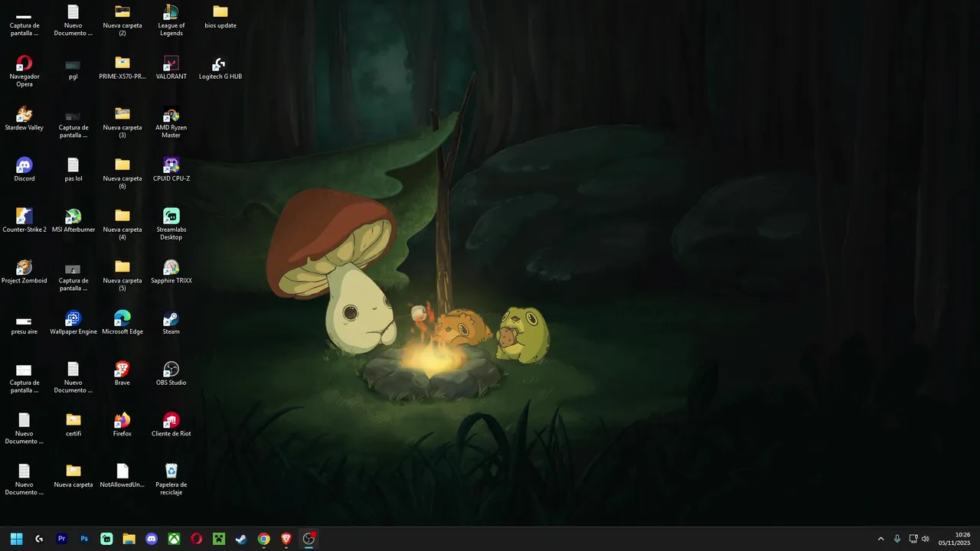Select the League of Legends shortcut
The height and width of the screenshot is (551, 980).
pos(171,20)
